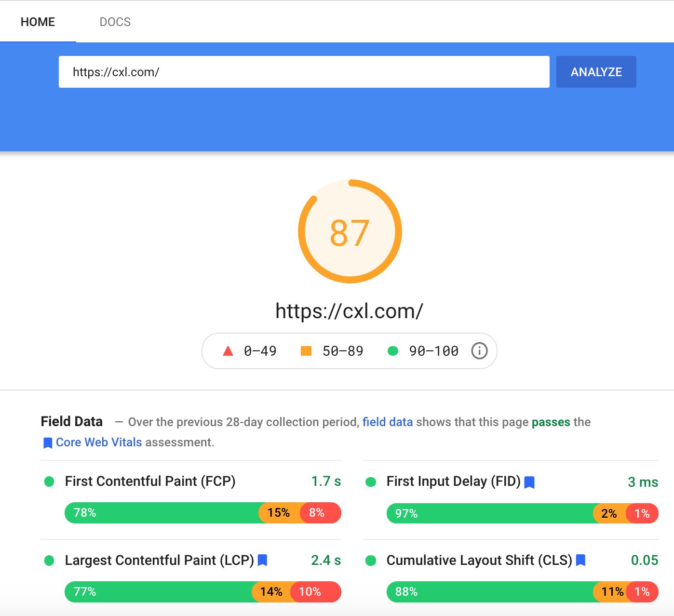Click the orange square 50–89 legend icon
Viewport: 674px width, 616px height.
(x=306, y=350)
